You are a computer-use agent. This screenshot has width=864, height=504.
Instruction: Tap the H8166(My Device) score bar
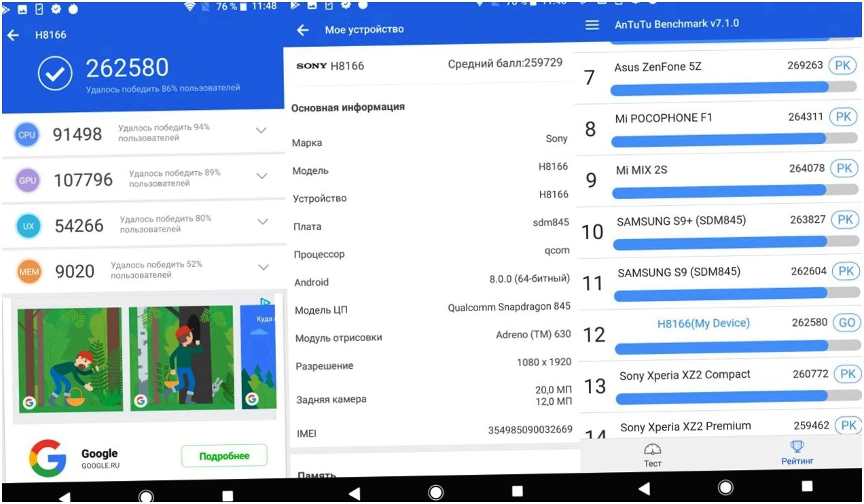738,346
